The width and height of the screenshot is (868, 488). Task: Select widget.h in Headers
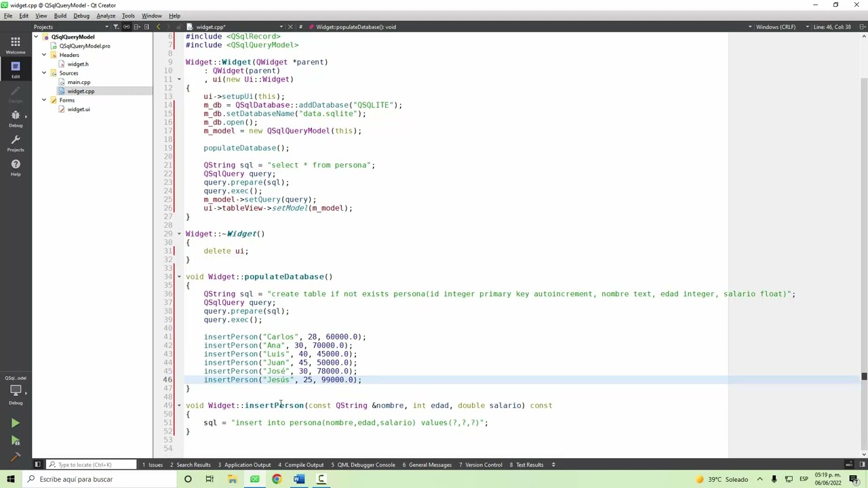click(x=78, y=64)
